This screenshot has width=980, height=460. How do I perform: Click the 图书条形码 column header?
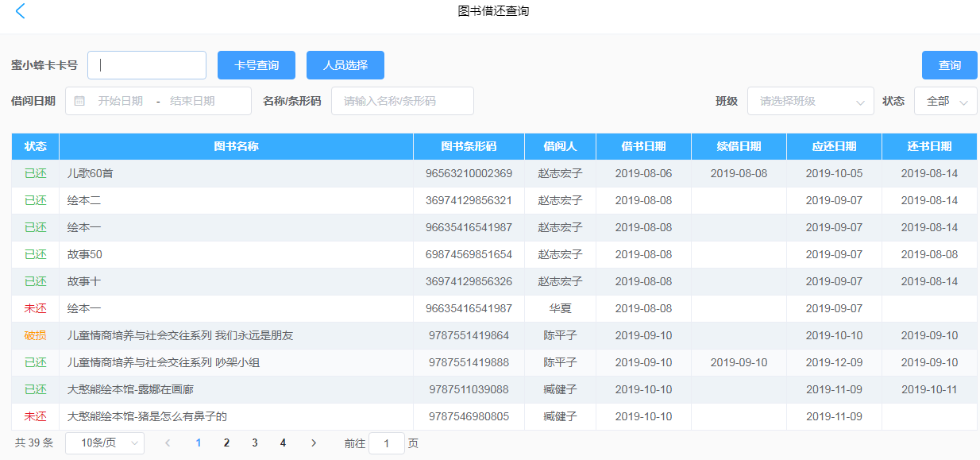(469, 146)
